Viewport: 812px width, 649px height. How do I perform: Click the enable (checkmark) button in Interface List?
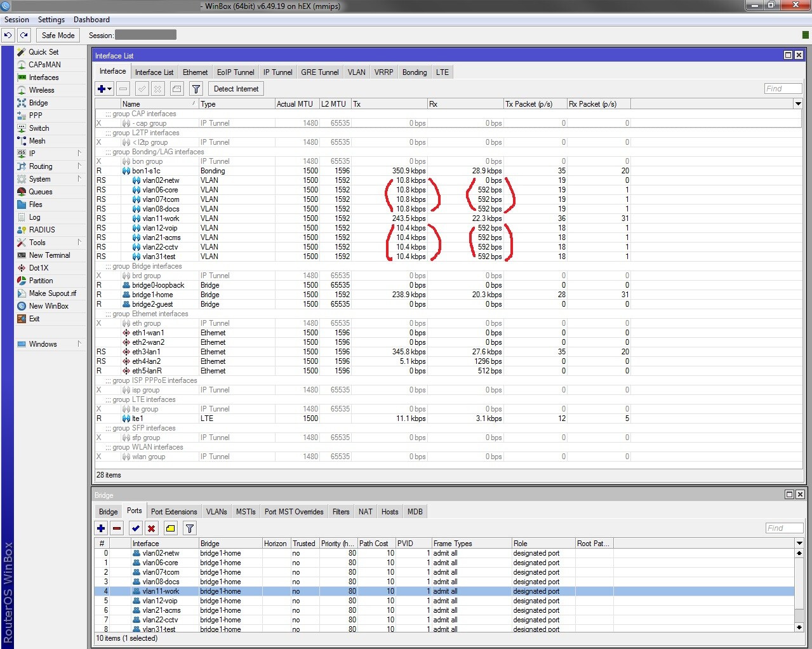tap(142, 89)
